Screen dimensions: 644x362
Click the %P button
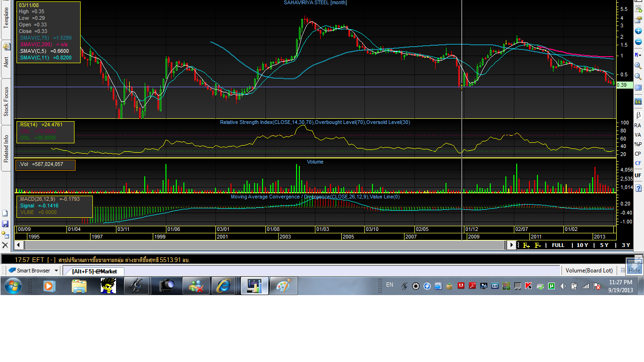coord(638,144)
